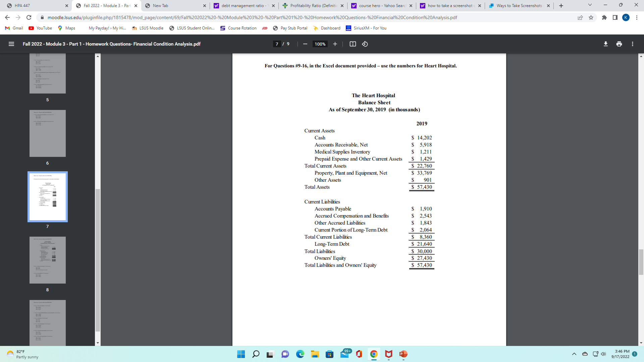
Task: Open the LSUS Moodle bookmark
Action: tap(148, 28)
